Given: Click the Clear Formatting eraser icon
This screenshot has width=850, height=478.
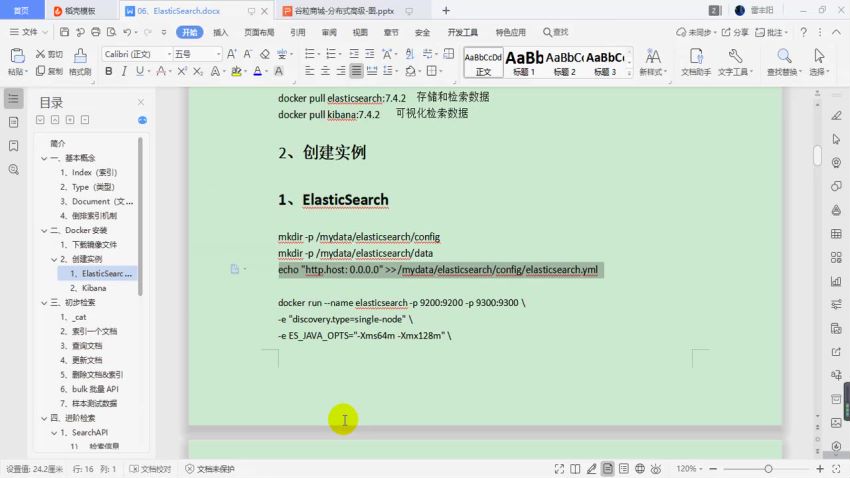Looking at the screenshot, I should click(265, 54).
